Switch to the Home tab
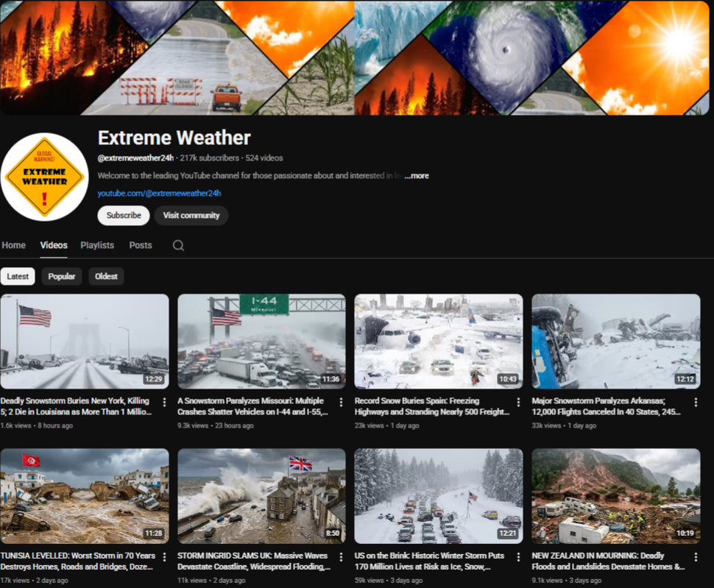The width and height of the screenshot is (714, 588). [x=13, y=246]
